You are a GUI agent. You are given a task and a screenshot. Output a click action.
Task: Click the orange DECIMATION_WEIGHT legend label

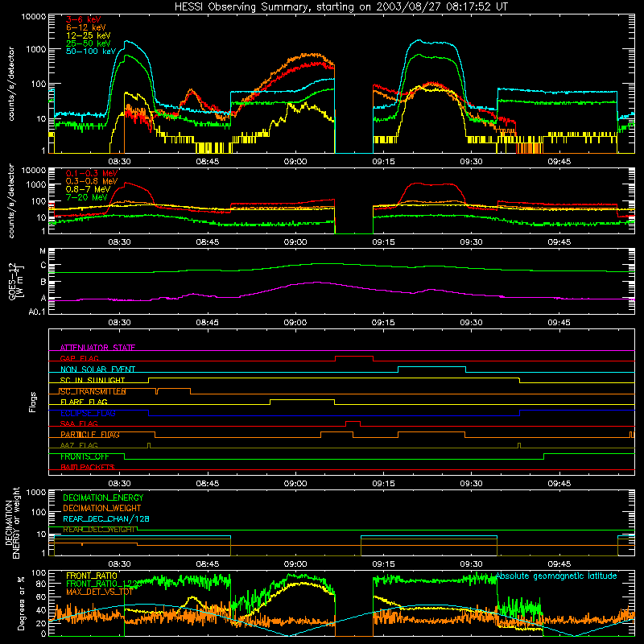click(102, 508)
